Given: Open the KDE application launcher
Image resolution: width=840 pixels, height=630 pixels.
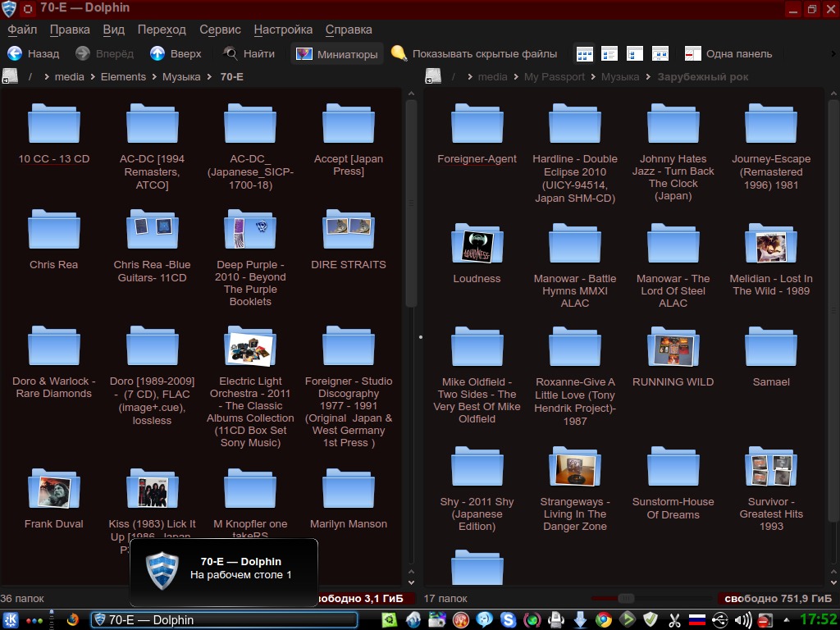Looking at the screenshot, I should coord(10,620).
